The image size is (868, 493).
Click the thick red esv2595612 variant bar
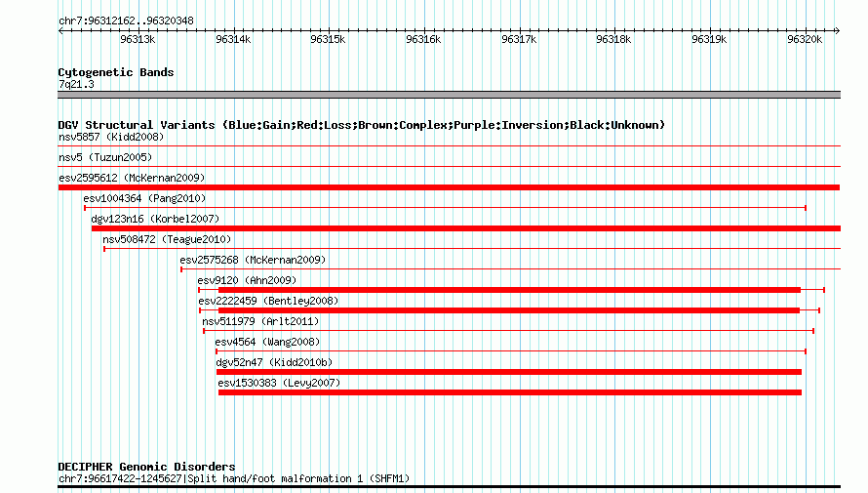coord(449,187)
